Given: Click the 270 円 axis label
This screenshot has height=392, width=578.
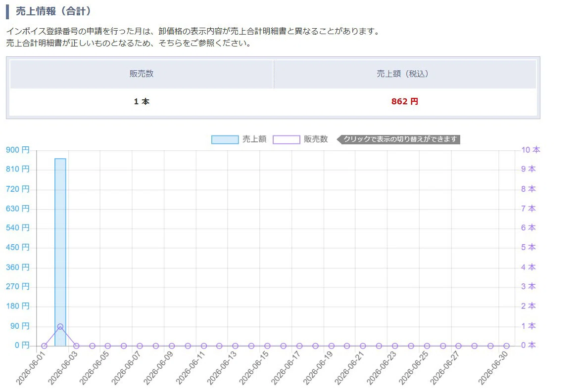Looking at the screenshot, I should 18,286.
